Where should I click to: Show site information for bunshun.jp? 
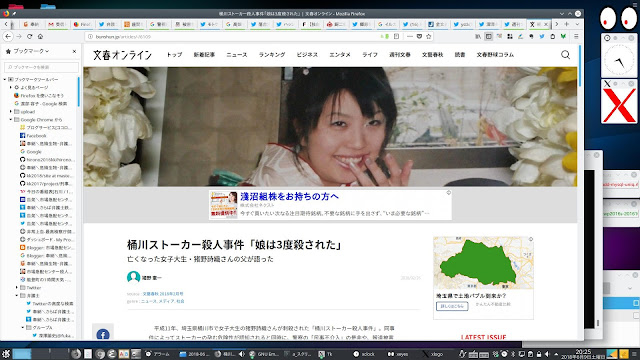90,36
